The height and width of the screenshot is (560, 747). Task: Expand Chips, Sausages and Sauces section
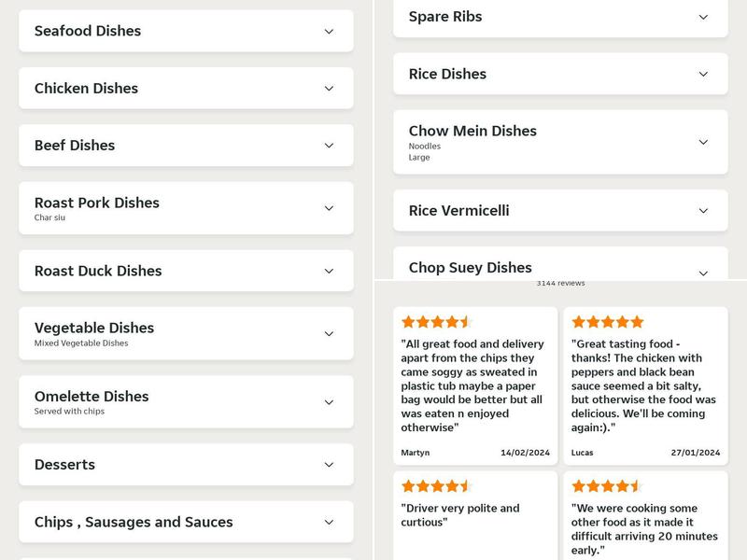(x=186, y=522)
